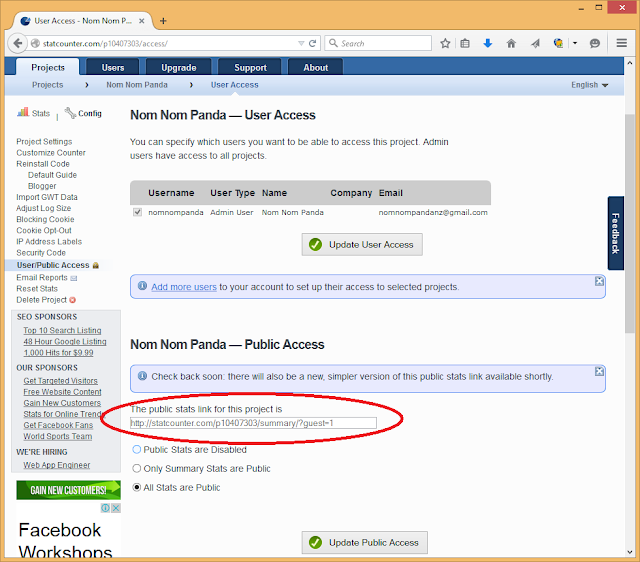Open the Feedback side tab
640x562 pixels.
pos(616,233)
